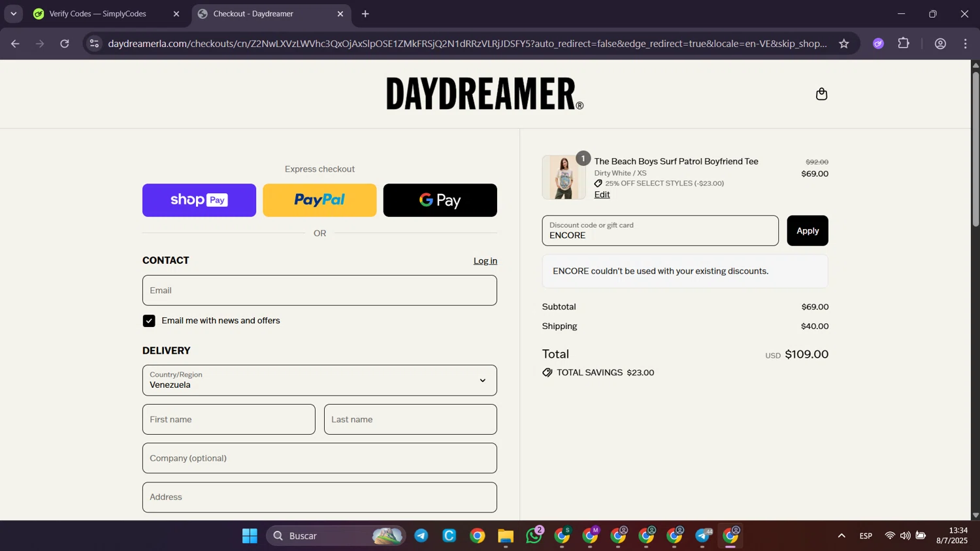Open the tab search dropdown arrow
This screenshot has height=551, width=980.
(14, 14)
